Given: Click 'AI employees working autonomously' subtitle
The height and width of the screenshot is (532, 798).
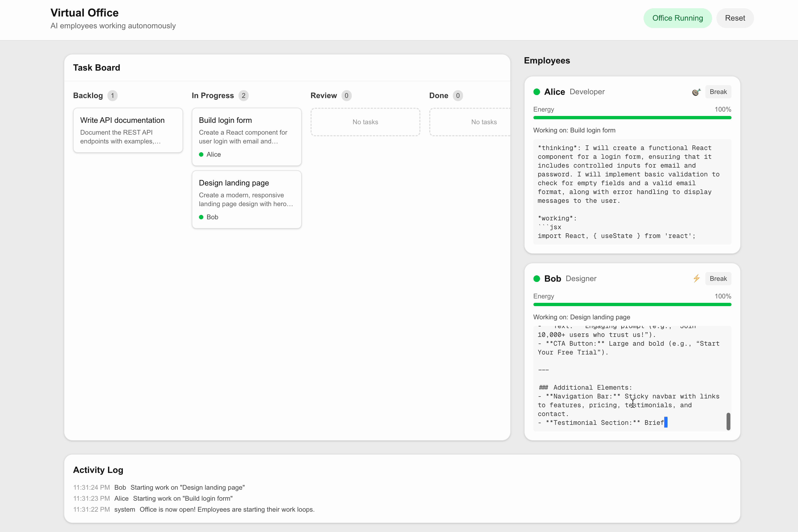Looking at the screenshot, I should pos(113,26).
